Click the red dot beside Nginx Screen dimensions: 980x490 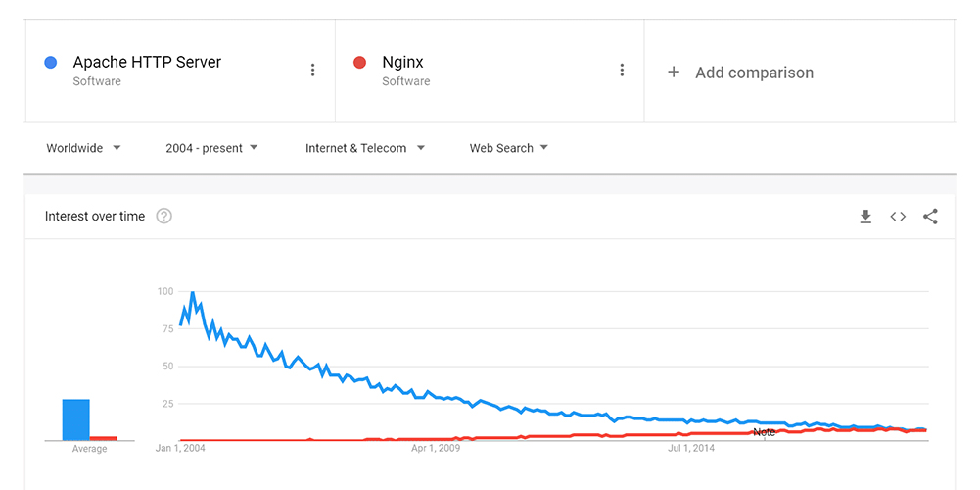click(359, 63)
